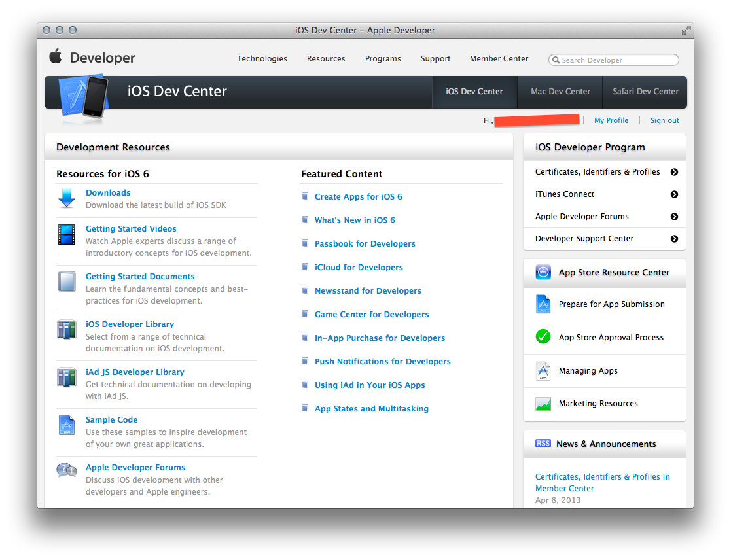Click the Developer Support Center arrow
This screenshot has height=560, width=731.
tap(674, 239)
